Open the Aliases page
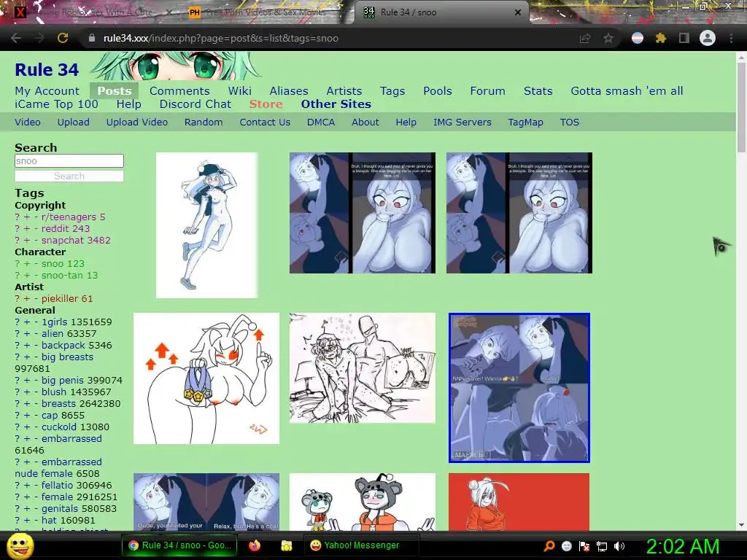This screenshot has width=747, height=560. point(289,91)
